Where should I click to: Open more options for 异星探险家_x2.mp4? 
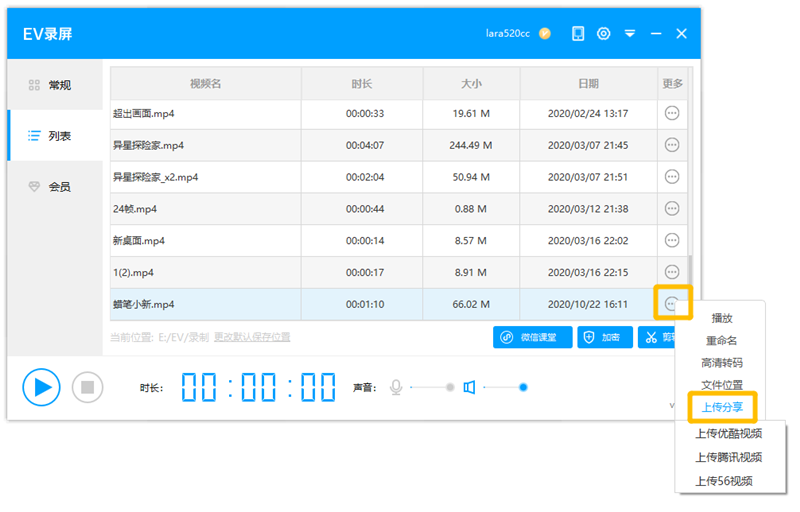(x=672, y=177)
